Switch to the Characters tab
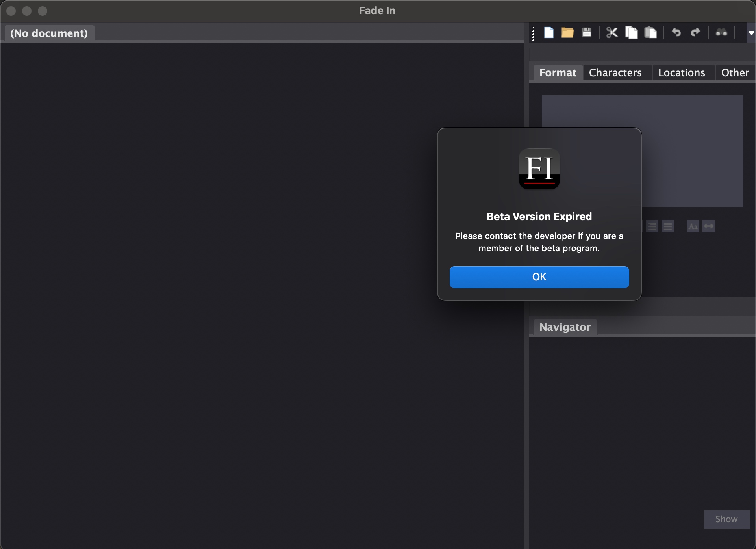The image size is (756, 549). (x=615, y=73)
